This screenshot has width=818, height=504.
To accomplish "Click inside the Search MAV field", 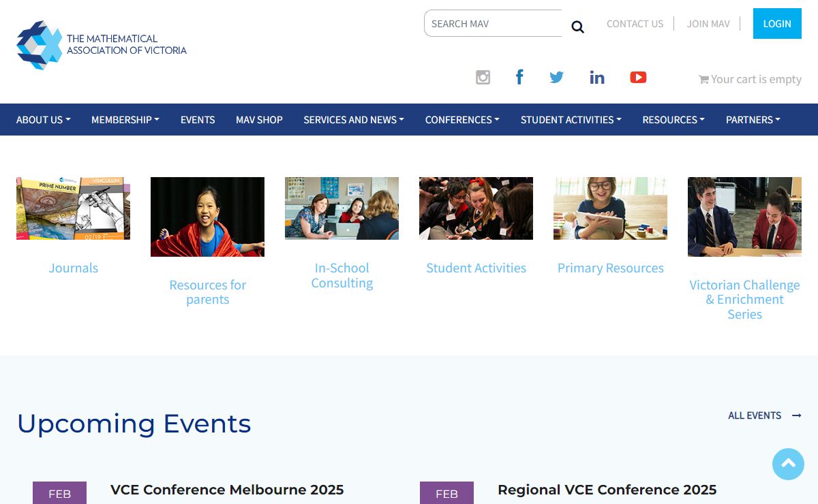I will (493, 23).
